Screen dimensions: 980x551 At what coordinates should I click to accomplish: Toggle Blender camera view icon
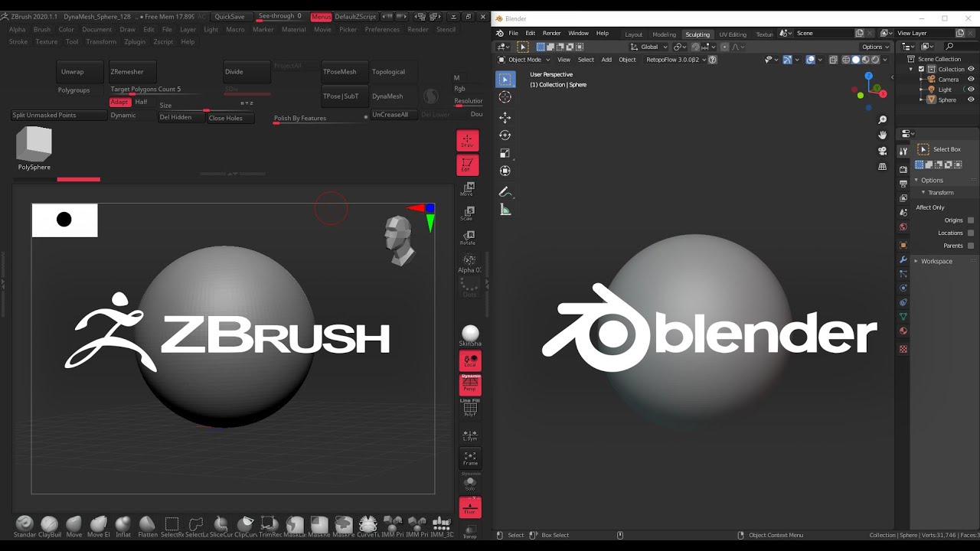point(883,151)
